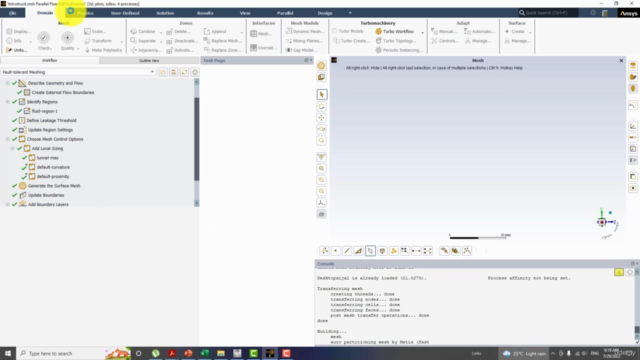This screenshot has height=360, width=640.
Task: Collapse the Identify Regions node
Action: pos(7,102)
